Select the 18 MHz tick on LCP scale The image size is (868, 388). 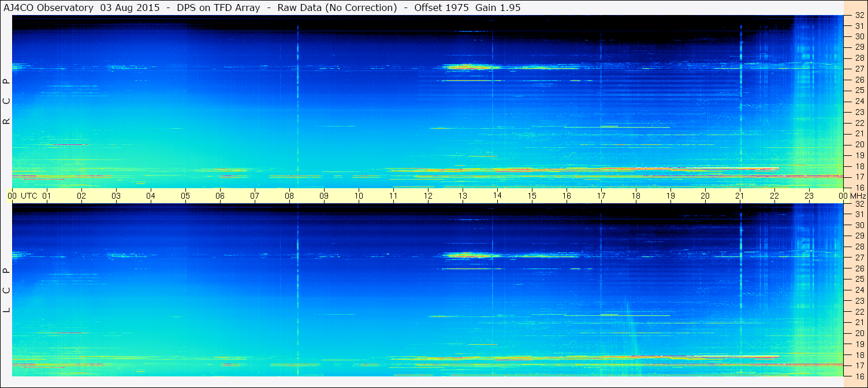coord(859,355)
